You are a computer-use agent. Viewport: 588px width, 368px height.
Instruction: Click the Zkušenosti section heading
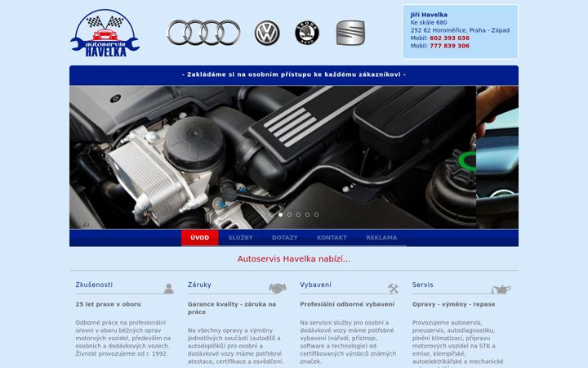pyautogui.click(x=94, y=285)
